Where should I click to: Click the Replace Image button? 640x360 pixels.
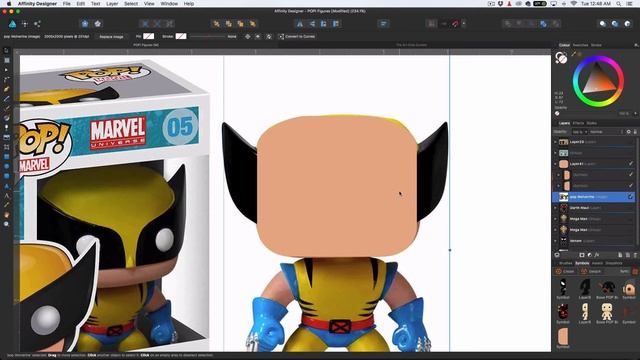[111, 36]
